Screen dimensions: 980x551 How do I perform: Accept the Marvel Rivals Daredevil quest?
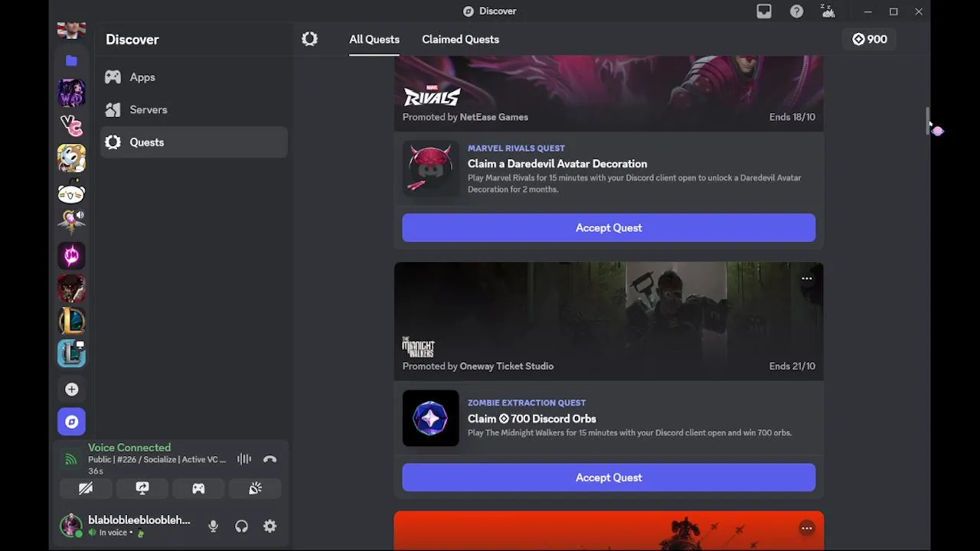[x=609, y=228]
